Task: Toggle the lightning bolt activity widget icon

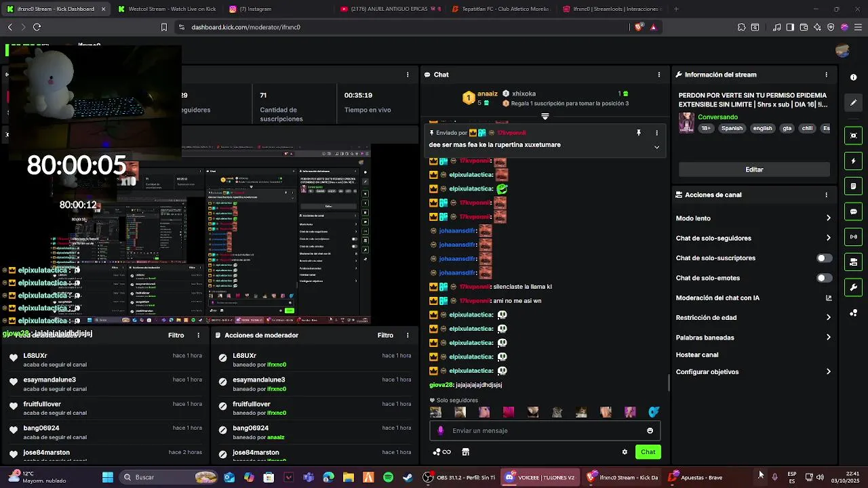Action: (854, 161)
